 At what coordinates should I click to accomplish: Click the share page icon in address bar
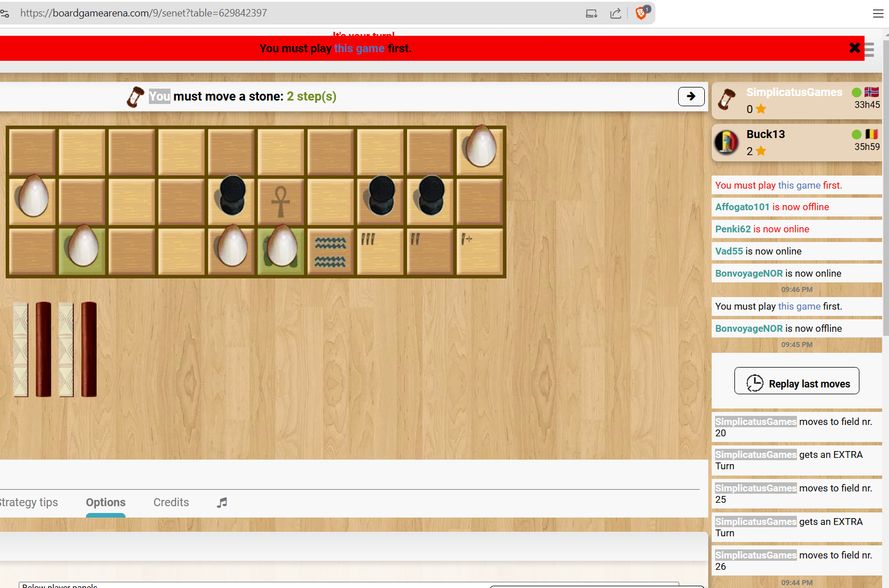[x=616, y=13]
